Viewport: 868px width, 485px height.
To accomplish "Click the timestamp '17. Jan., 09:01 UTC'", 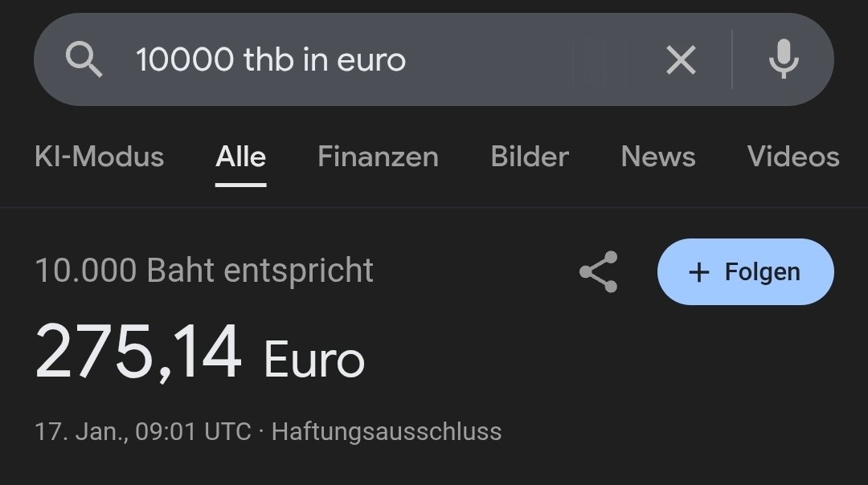I will [143, 431].
